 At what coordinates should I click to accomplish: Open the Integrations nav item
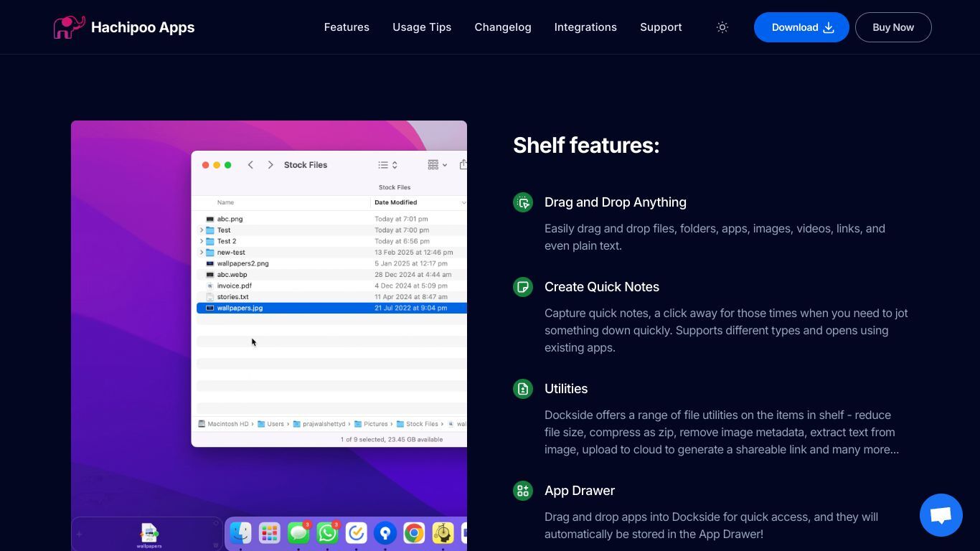[585, 27]
